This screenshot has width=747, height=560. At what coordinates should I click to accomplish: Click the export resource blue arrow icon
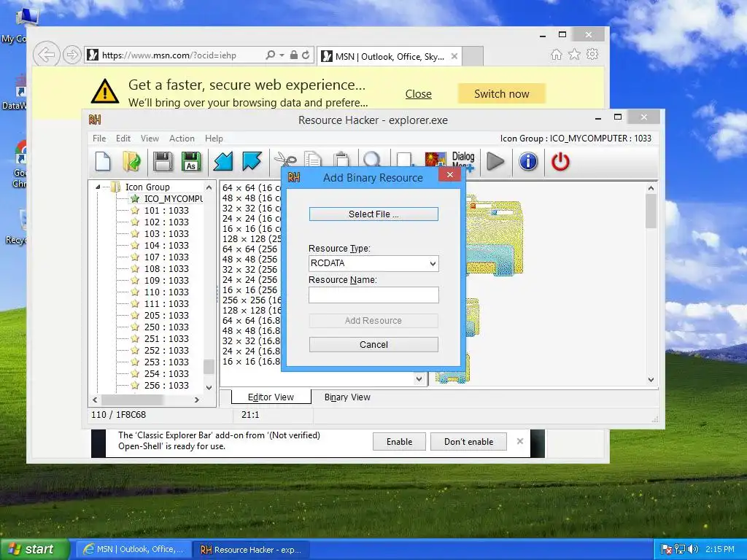(x=252, y=161)
